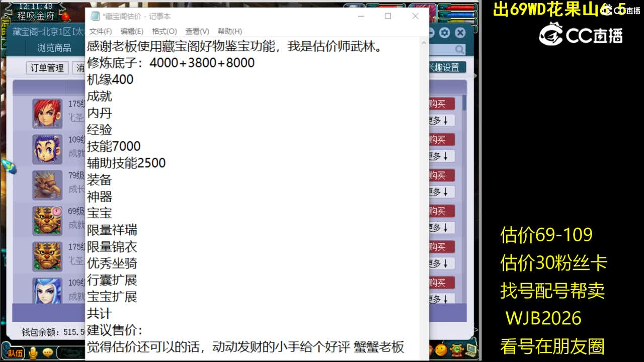
Task: Click the red lantern icon near 程咬金府
Action: 65,16
